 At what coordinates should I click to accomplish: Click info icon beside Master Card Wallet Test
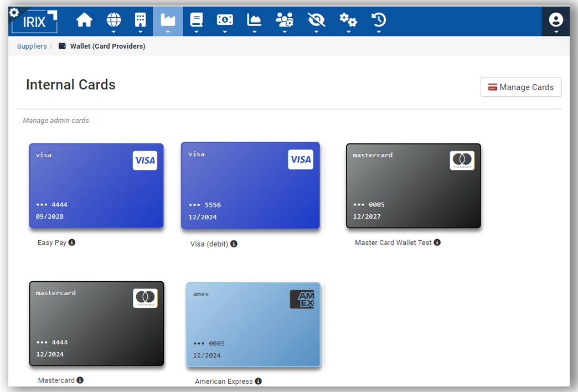pyautogui.click(x=437, y=243)
